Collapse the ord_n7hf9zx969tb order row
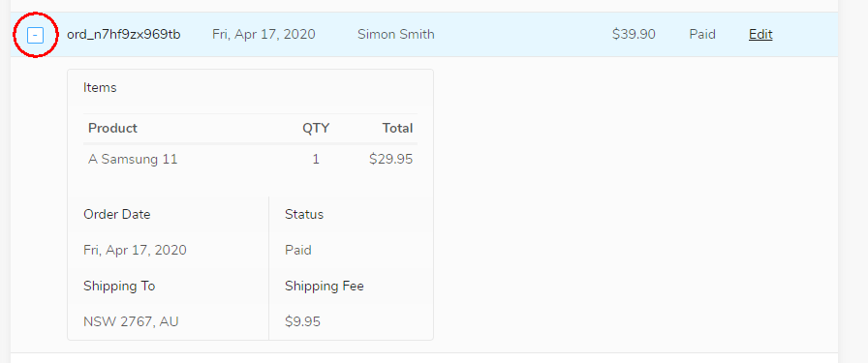 [x=36, y=35]
